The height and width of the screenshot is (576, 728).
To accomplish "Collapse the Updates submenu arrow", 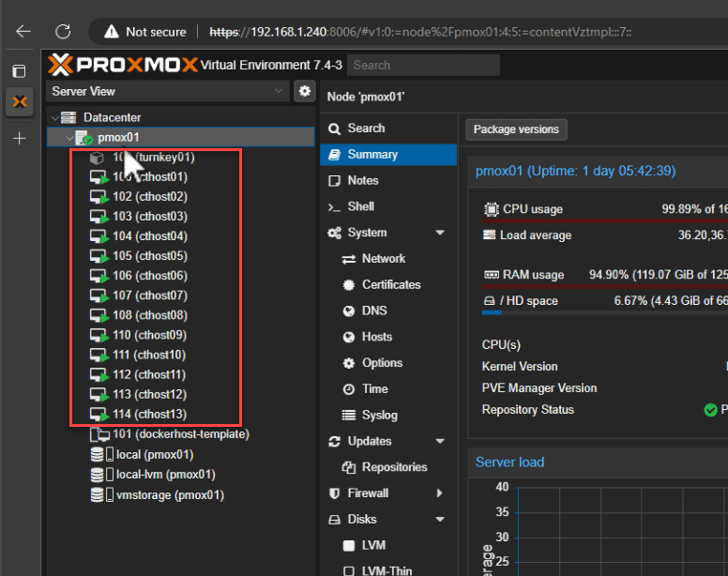I will 440,441.
